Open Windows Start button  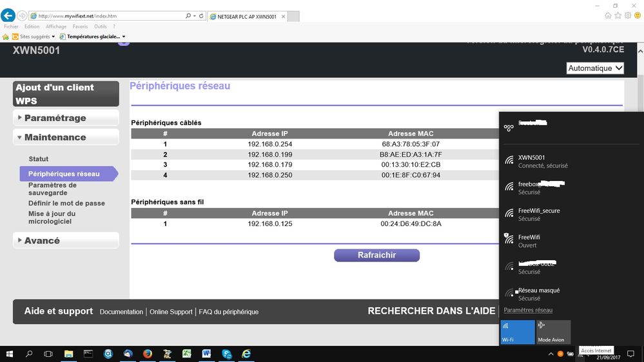point(9,354)
